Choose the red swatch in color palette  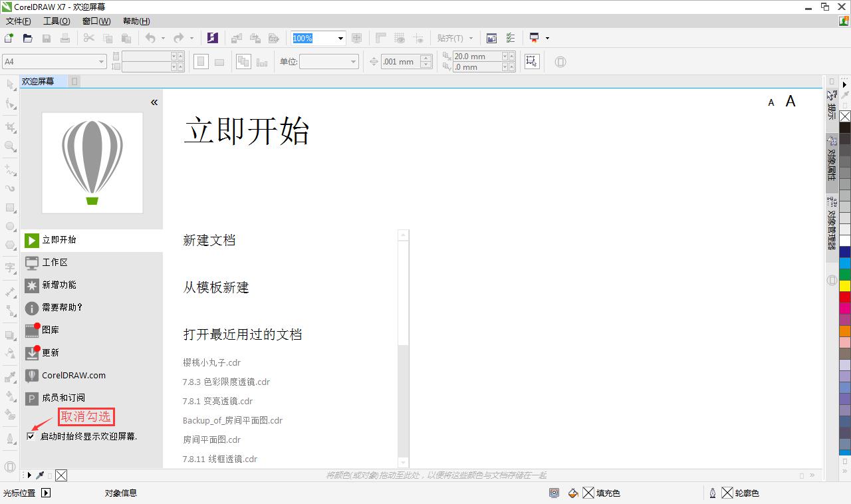845,297
